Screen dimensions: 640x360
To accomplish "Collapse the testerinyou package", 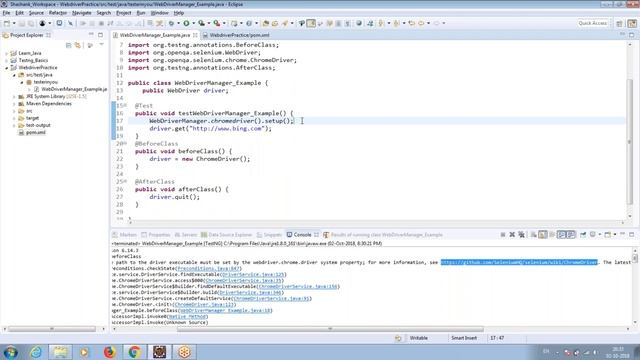I will 22,82.
